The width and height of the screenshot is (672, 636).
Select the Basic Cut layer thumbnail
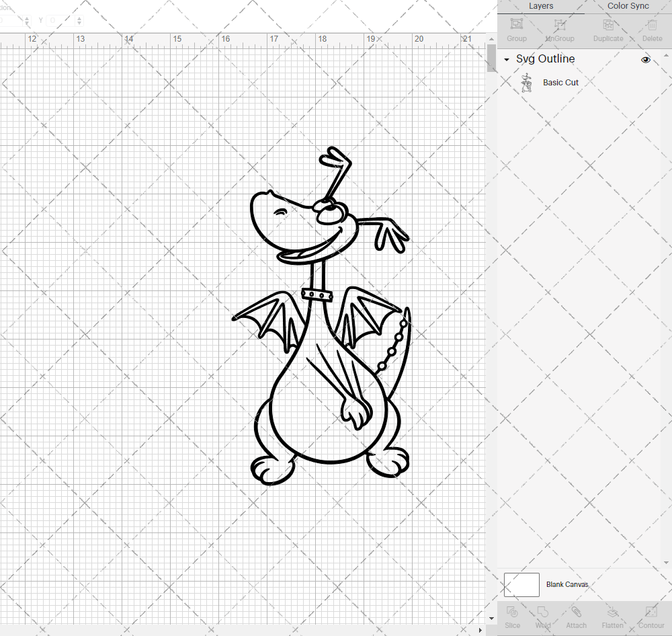pos(526,83)
